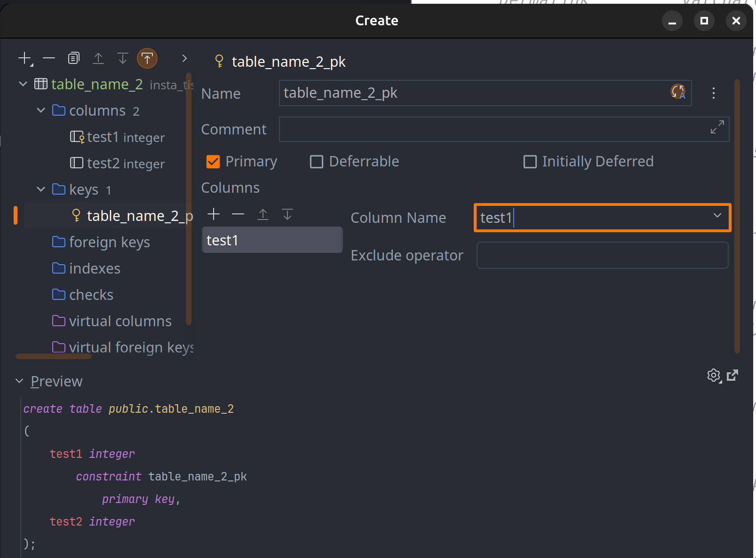Collapse the keys folder node
Image resolution: width=756 pixels, height=558 pixels.
[x=41, y=189]
